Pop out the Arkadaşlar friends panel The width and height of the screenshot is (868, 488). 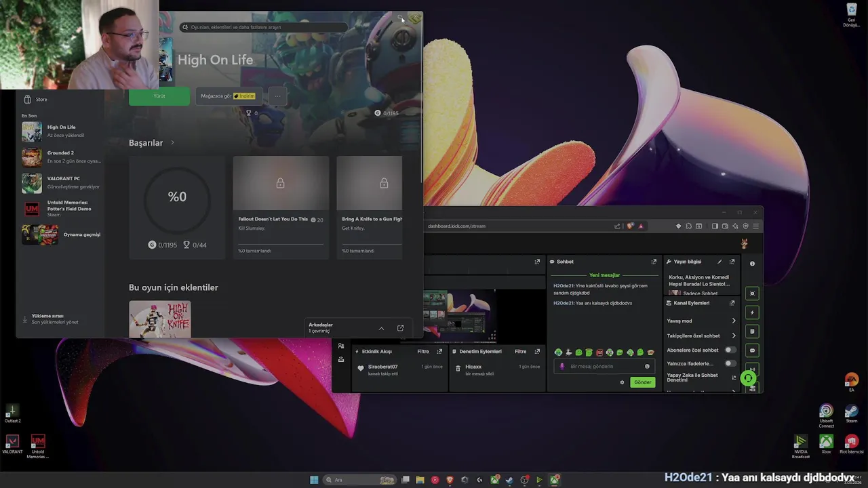coord(400,328)
